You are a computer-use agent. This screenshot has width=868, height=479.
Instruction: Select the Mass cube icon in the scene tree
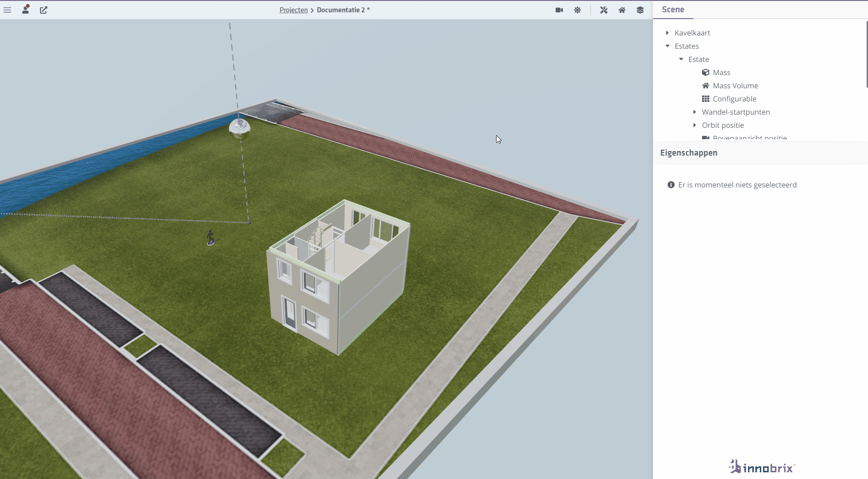point(706,72)
